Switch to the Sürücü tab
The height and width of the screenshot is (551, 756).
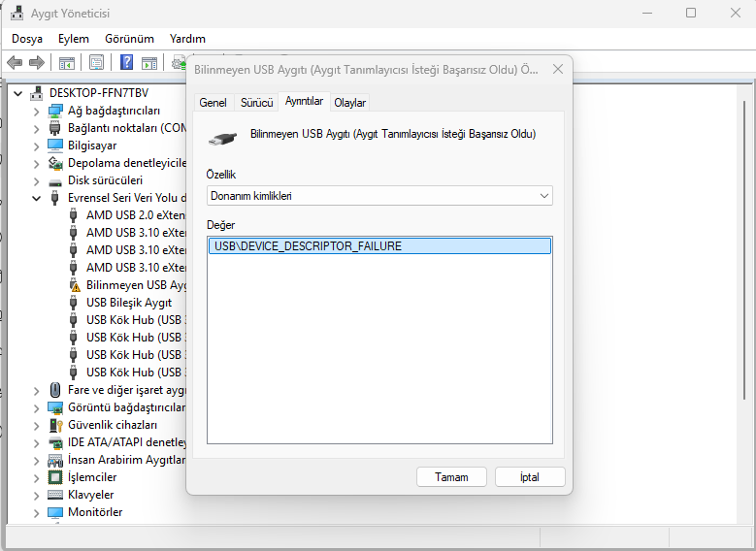click(x=256, y=102)
